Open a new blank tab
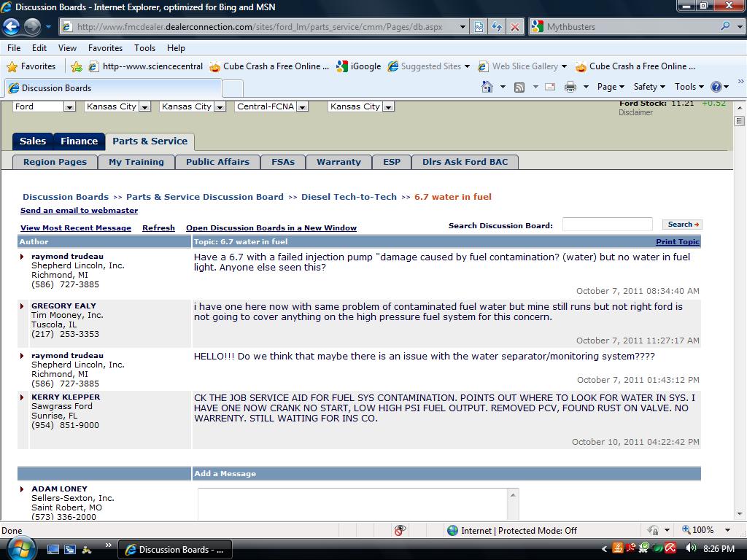The width and height of the screenshot is (747, 560). pyautogui.click(x=233, y=88)
